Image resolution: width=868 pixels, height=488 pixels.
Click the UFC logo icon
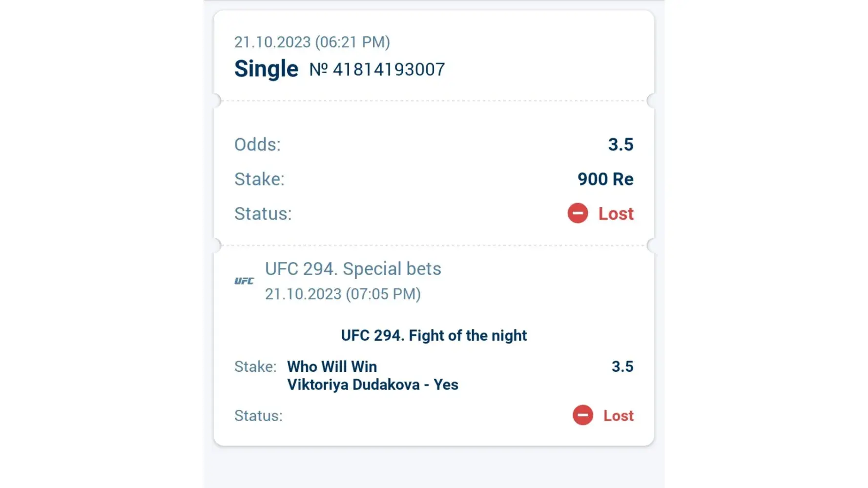point(244,281)
